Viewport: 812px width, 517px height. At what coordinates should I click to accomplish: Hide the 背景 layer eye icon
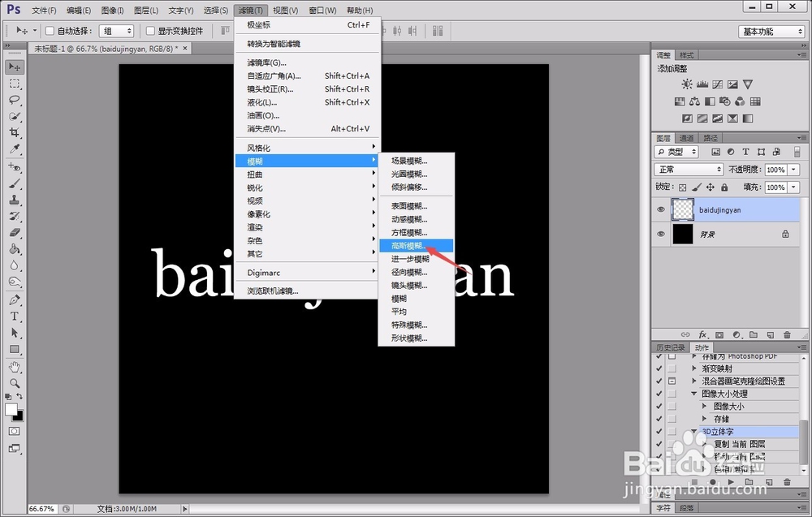tap(661, 234)
